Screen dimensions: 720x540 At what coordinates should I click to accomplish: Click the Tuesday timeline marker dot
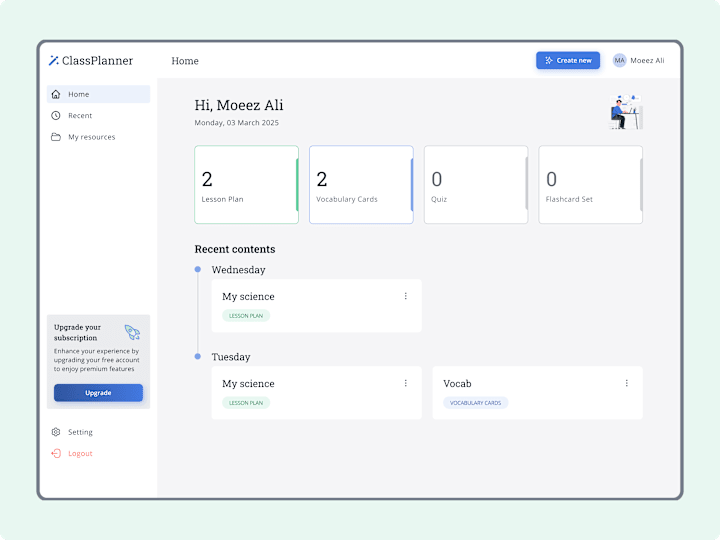click(198, 356)
